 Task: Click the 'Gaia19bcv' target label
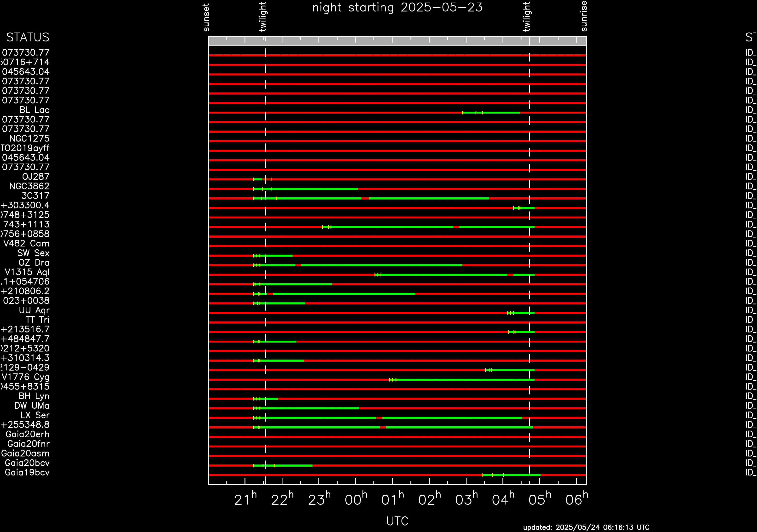coord(27,473)
